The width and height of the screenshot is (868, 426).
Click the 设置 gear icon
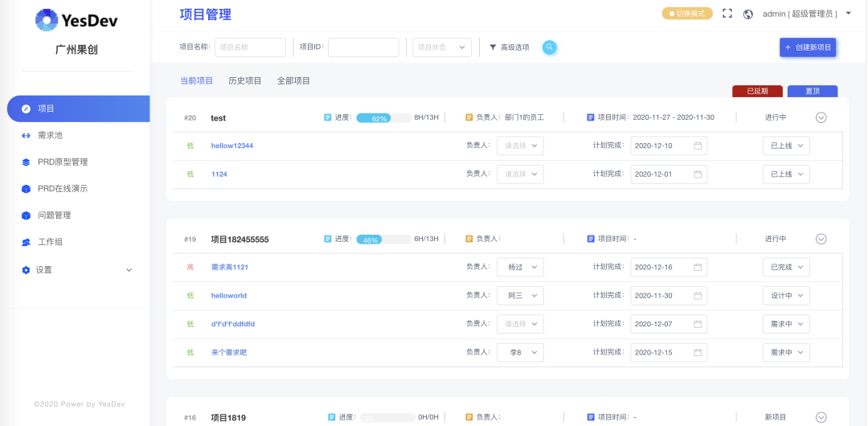[x=26, y=270]
